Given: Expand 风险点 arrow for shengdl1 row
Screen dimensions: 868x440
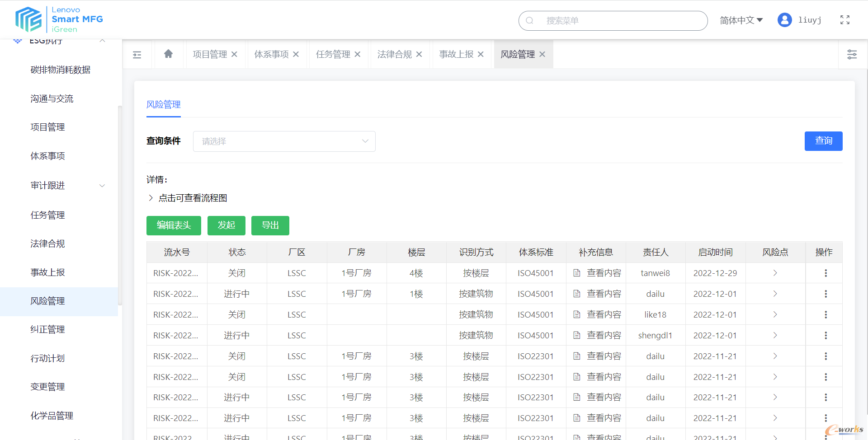Looking at the screenshot, I should [x=775, y=335].
